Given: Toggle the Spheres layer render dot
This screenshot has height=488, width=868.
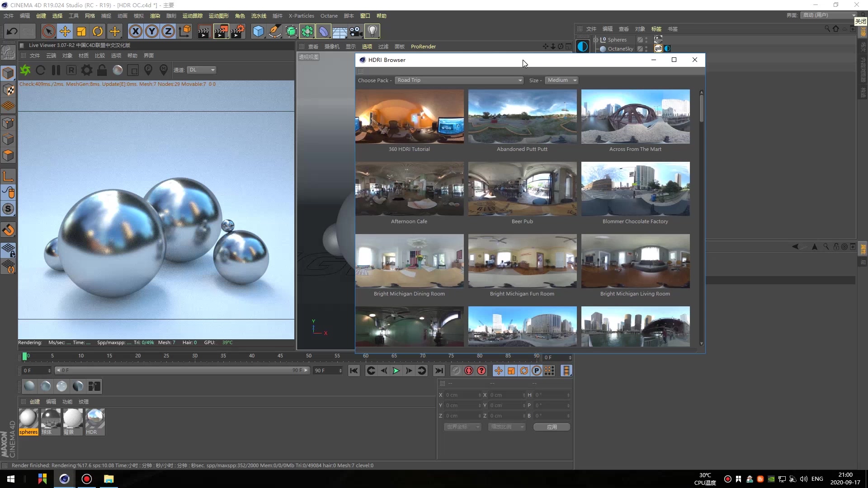Looking at the screenshot, I should [x=646, y=42].
